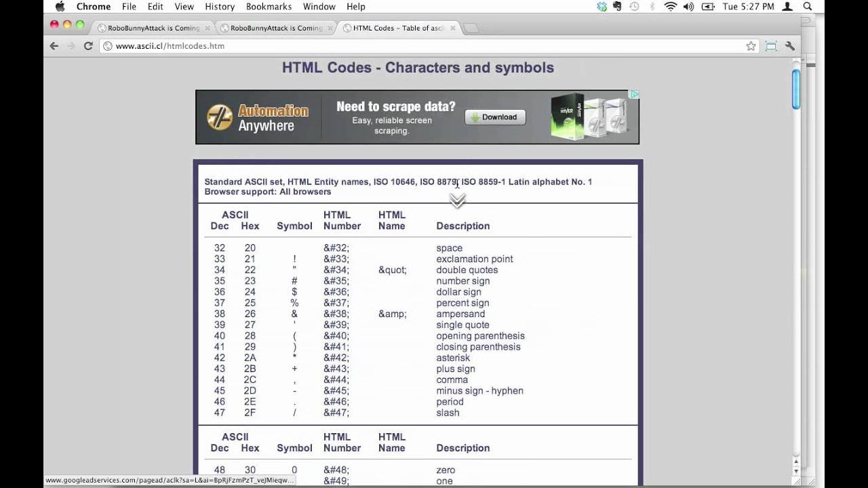Click the '&quot;' HTML name cell
868x488 pixels.
coord(393,270)
